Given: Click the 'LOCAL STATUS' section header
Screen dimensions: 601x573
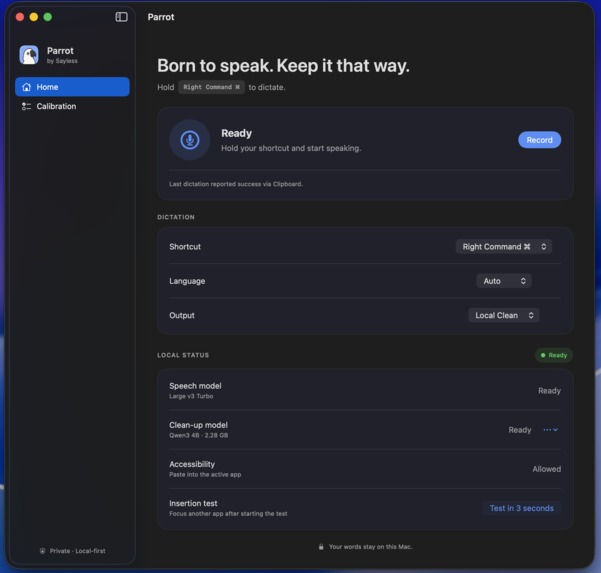Looking at the screenshot, I should tap(183, 355).
